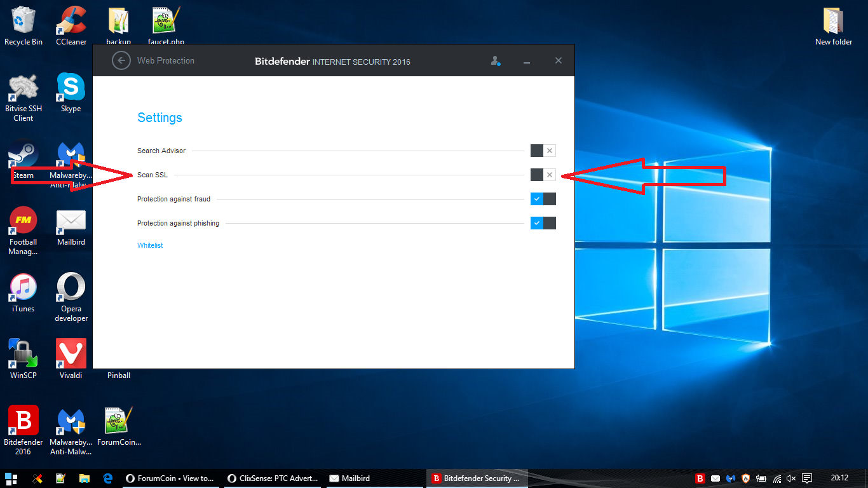The width and height of the screenshot is (868, 488).
Task: Click the Scan SSL label
Action: 153,175
